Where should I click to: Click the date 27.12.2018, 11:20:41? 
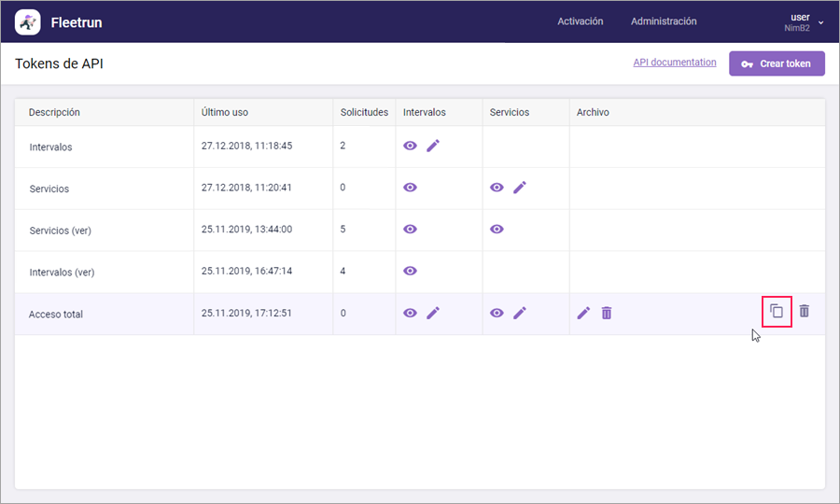[x=246, y=188]
